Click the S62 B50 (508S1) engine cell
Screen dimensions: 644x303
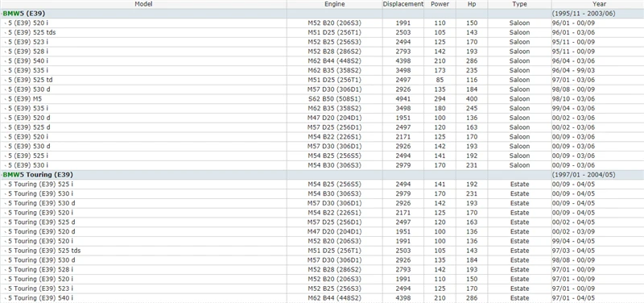[x=334, y=98]
